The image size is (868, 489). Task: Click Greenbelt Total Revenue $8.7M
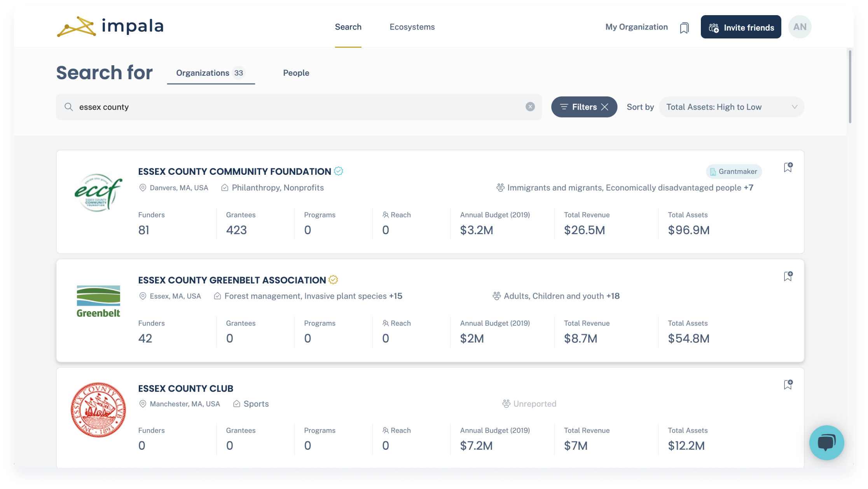(580, 338)
